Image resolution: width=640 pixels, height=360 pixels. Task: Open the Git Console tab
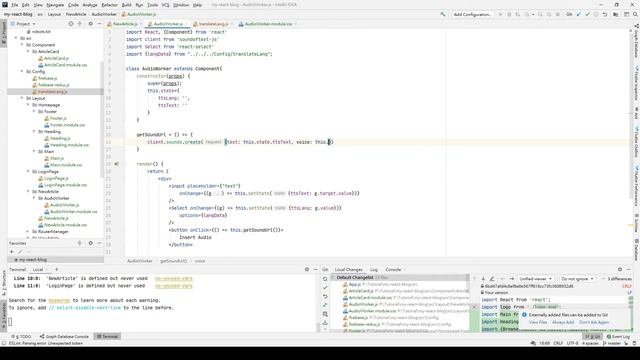pyautogui.click(x=393, y=269)
